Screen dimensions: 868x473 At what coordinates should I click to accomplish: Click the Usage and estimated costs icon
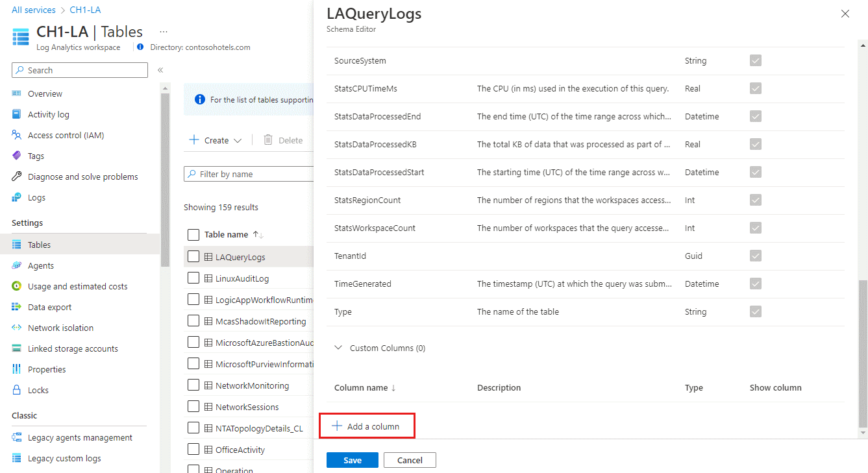click(17, 286)
